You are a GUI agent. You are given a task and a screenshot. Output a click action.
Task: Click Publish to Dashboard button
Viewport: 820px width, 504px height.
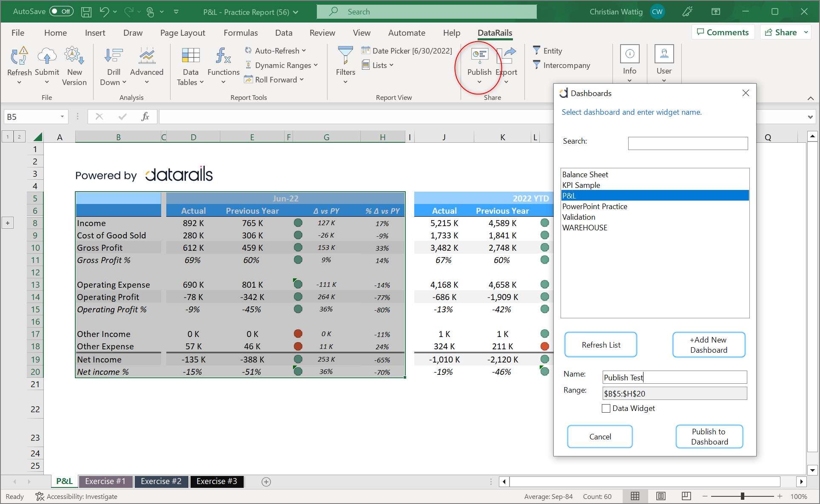tap(709, 436)
